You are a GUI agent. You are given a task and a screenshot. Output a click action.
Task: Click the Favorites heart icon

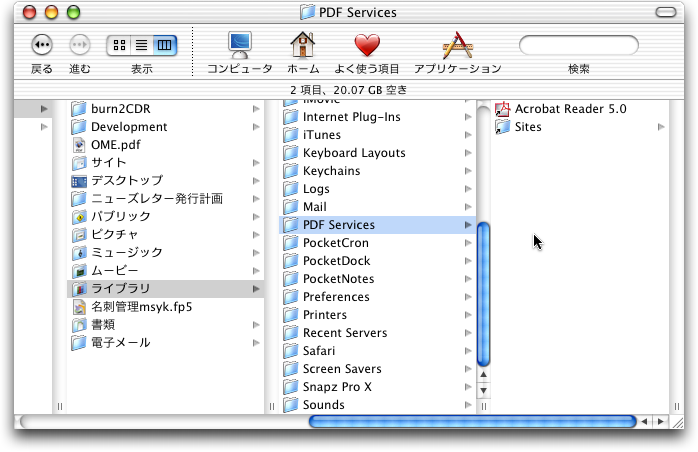tap(367, 45)
